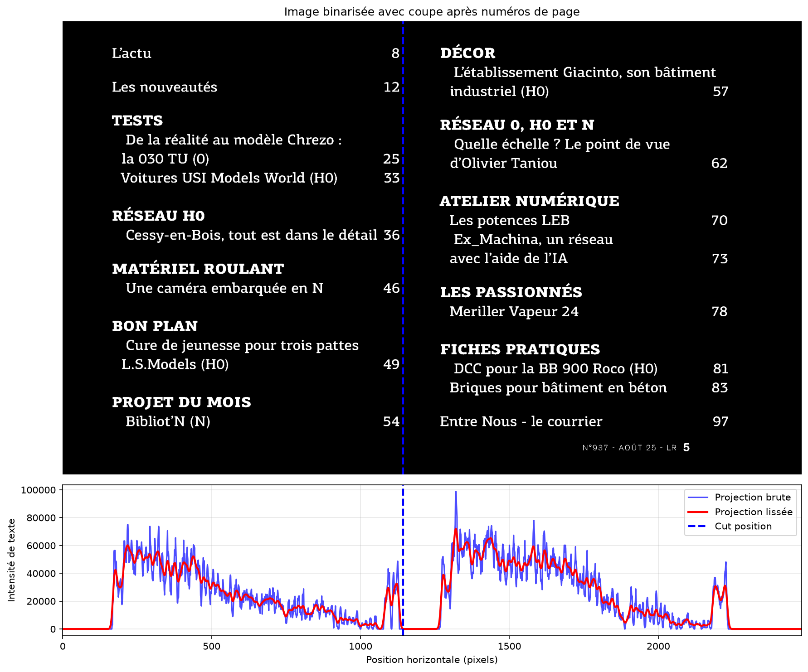This screenshot has height=672, width=808.
Task: Click page number 33
Action: [392, 178]
